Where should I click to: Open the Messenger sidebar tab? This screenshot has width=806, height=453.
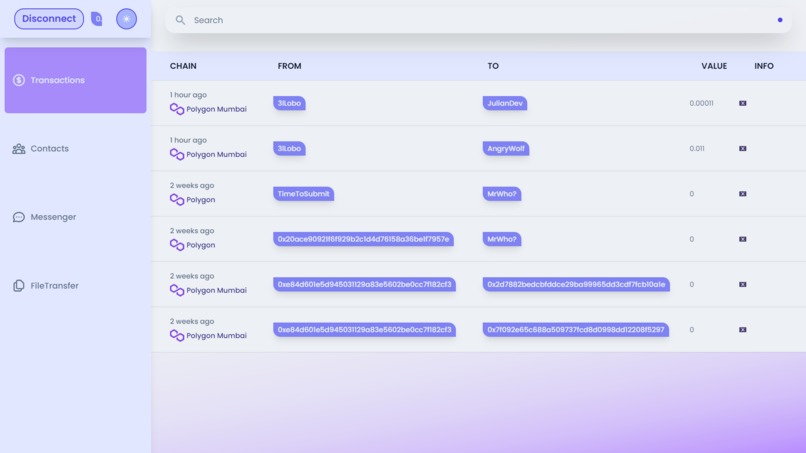click(76, 217)
